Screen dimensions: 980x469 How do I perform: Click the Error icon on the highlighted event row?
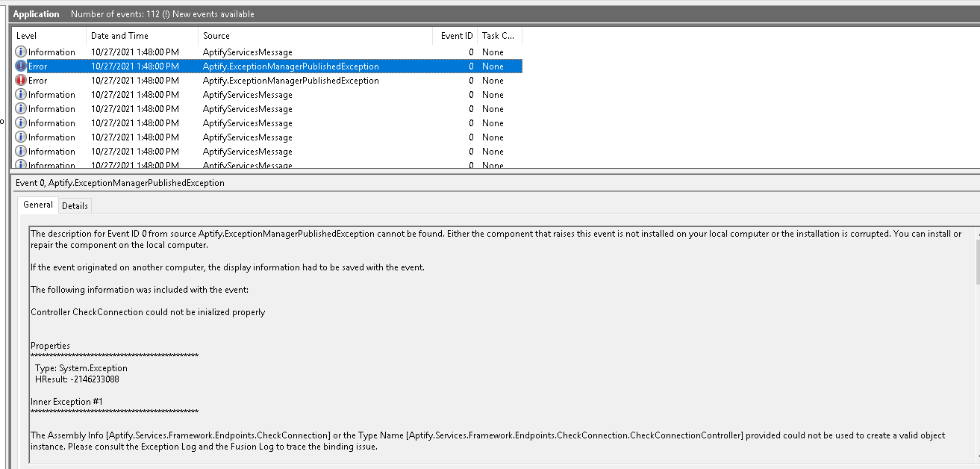click(x=20, y=66)
